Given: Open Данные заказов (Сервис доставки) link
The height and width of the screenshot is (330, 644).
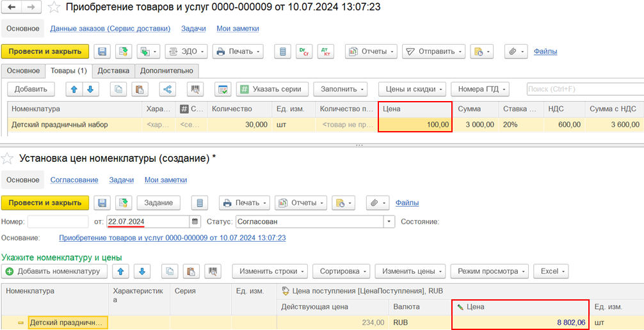Looking at the screenshot, I should click(x=110, y=29).
